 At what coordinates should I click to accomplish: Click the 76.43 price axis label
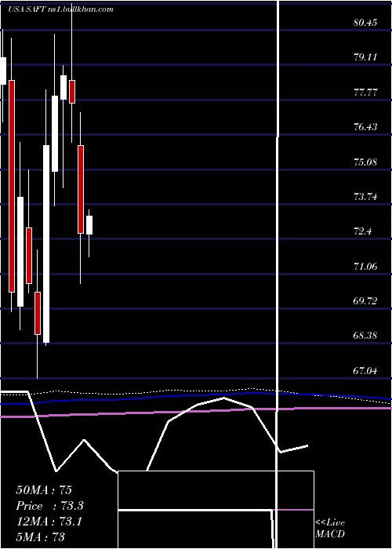point(365,127)
